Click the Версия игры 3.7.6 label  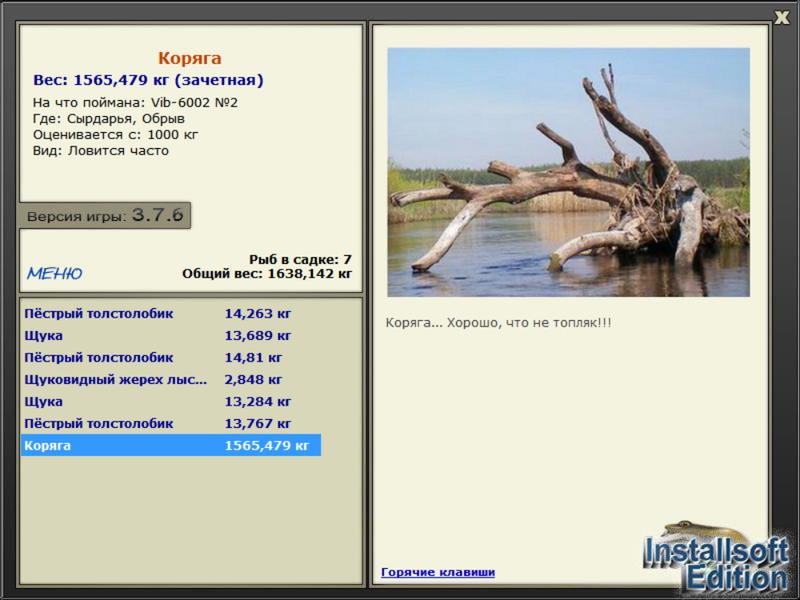click(x=105, y=215)
